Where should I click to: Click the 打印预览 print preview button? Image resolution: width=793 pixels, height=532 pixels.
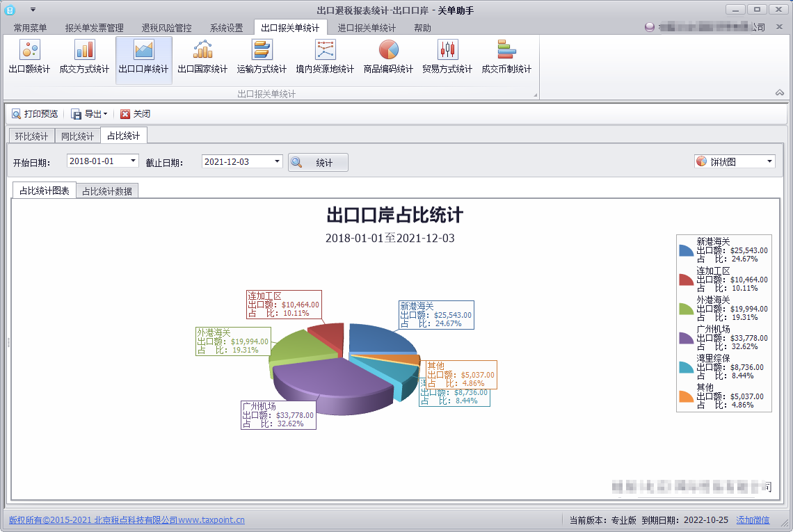35,114
